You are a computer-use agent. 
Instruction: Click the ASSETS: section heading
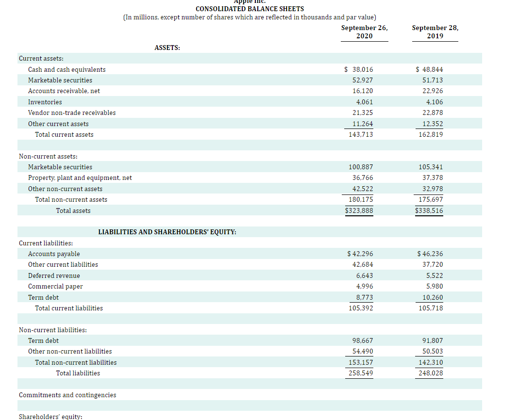click(x=167, y=48)
